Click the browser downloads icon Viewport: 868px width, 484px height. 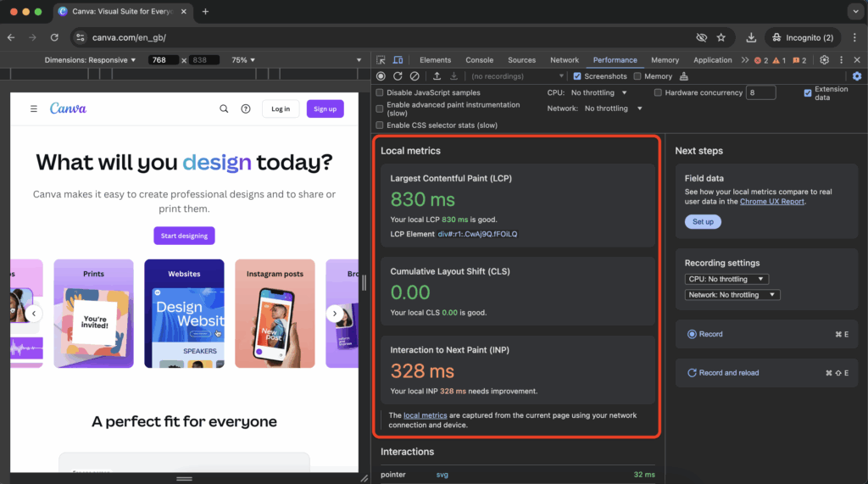[751, 37]
